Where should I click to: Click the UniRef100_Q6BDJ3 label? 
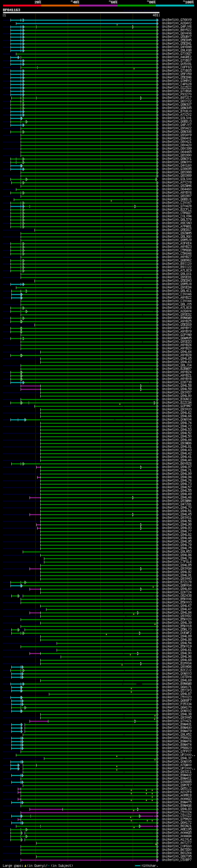click(177, 122)
